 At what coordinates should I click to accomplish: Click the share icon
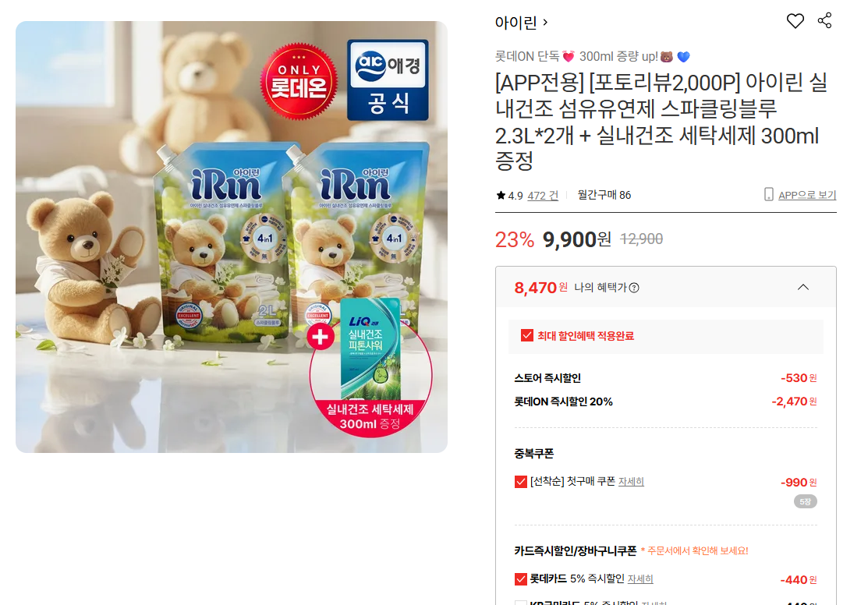pyautogui.click(x=825, y=20)
